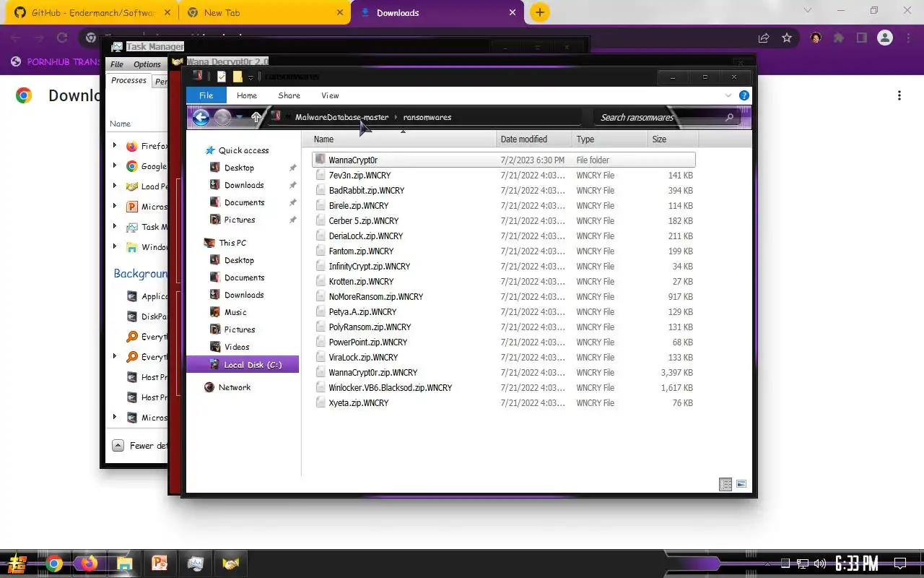Select the Xyeta.zip.WNCRY file
Viewport: 924px width, 578px height.
[x=504, y=402]
